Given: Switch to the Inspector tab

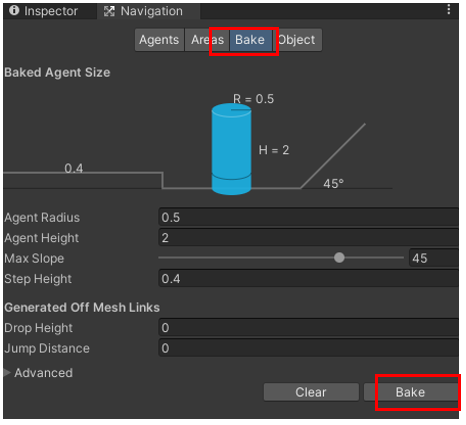Looking at the screenshot, I should 50,11.
